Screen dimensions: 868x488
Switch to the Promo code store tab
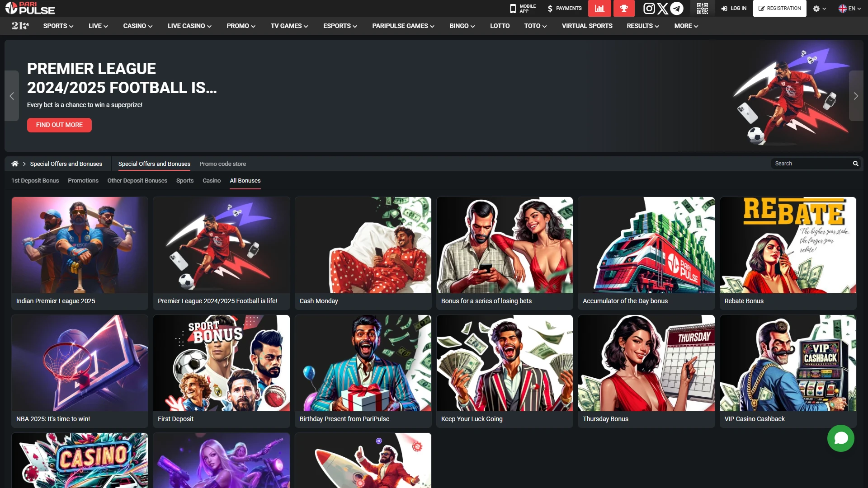[222, 164]
